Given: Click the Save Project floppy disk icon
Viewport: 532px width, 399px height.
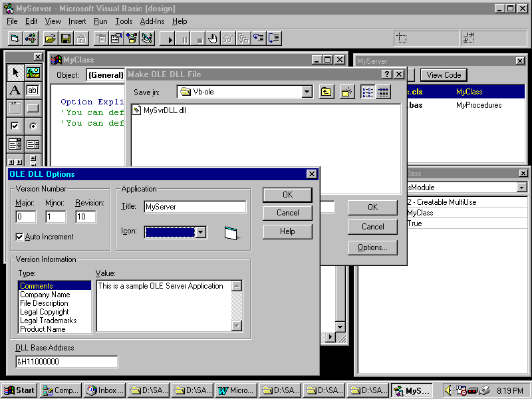Looking at the screenshot, I should click(x=67, y=39).
